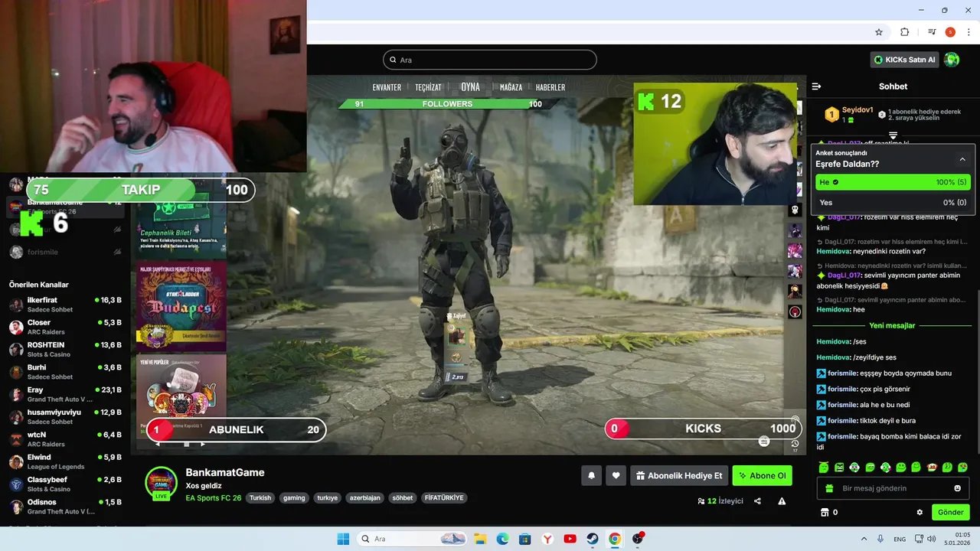Click the azerbiajan tag
Screen dimensions: 980x551
(364, 497)
